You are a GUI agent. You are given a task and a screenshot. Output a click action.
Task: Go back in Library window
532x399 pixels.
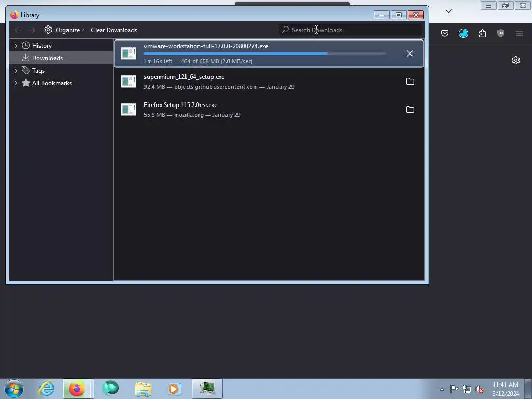(18, 30)
